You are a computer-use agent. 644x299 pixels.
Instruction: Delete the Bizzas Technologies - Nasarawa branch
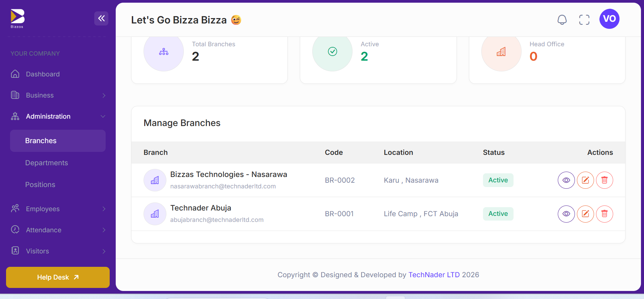tap(604, 180)
